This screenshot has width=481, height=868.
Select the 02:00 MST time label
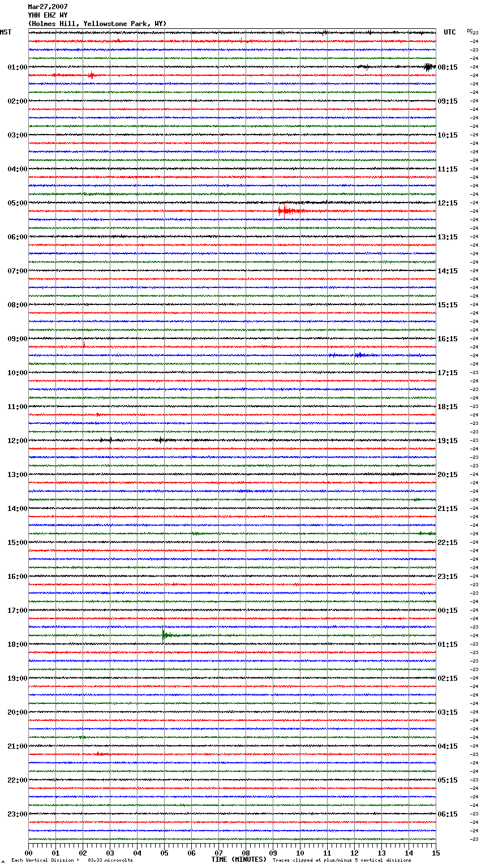point(18,101)
